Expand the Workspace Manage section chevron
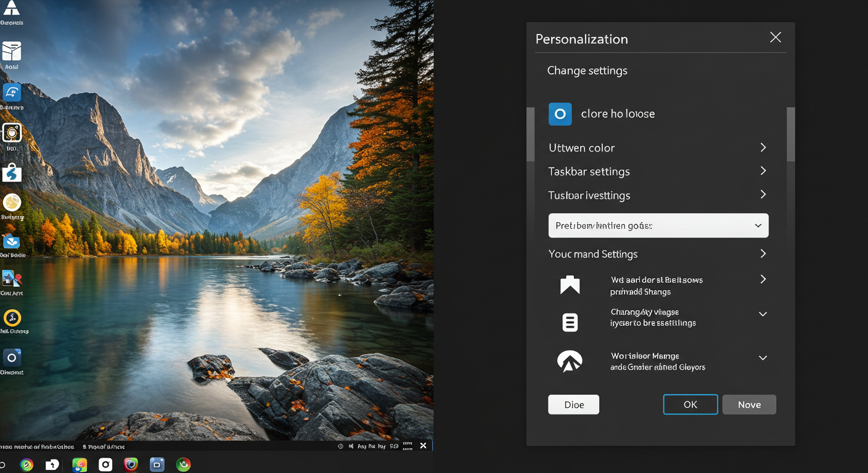Screen dimensions: 868x473 (x=763, y=358)
